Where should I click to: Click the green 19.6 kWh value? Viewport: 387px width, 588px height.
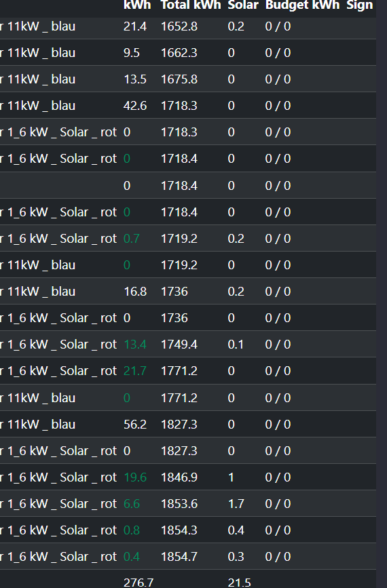[x=134, y=477]
